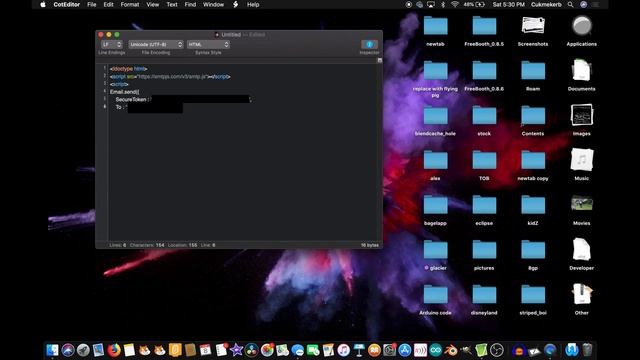Screen dimensions: 640x360
Task: Open iTunes in the Dock
Action: pyautogui.click(x=344, y=350)
